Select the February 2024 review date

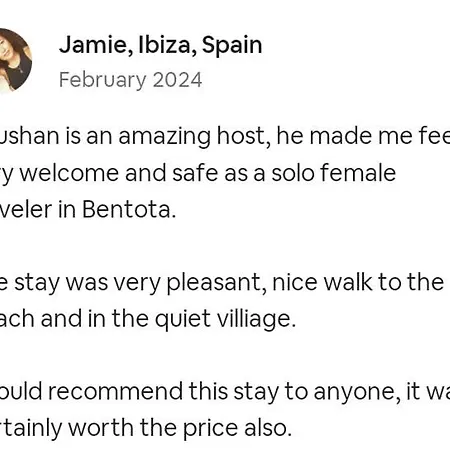tap(130, 80)
